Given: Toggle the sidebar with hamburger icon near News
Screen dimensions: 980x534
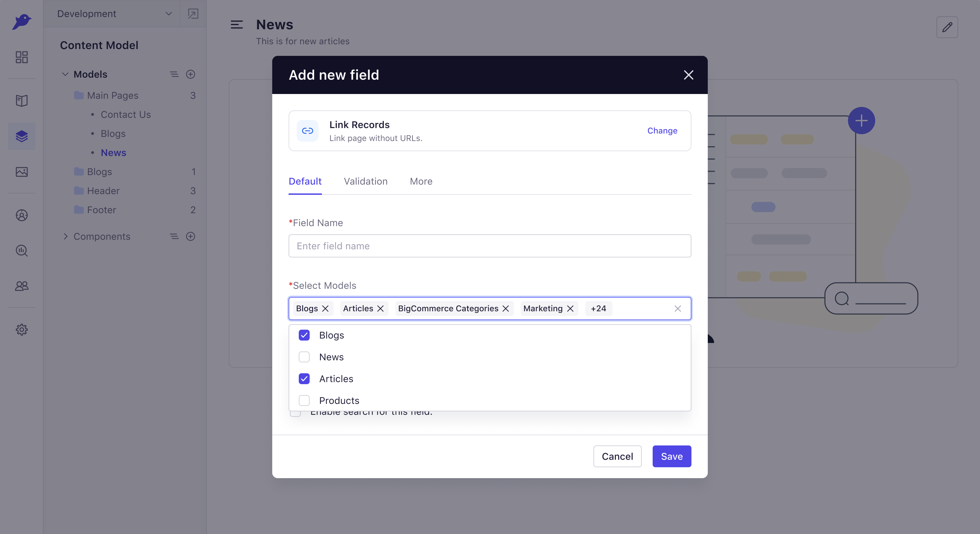Looking at the screenshot, I should [x=236, y=25].
